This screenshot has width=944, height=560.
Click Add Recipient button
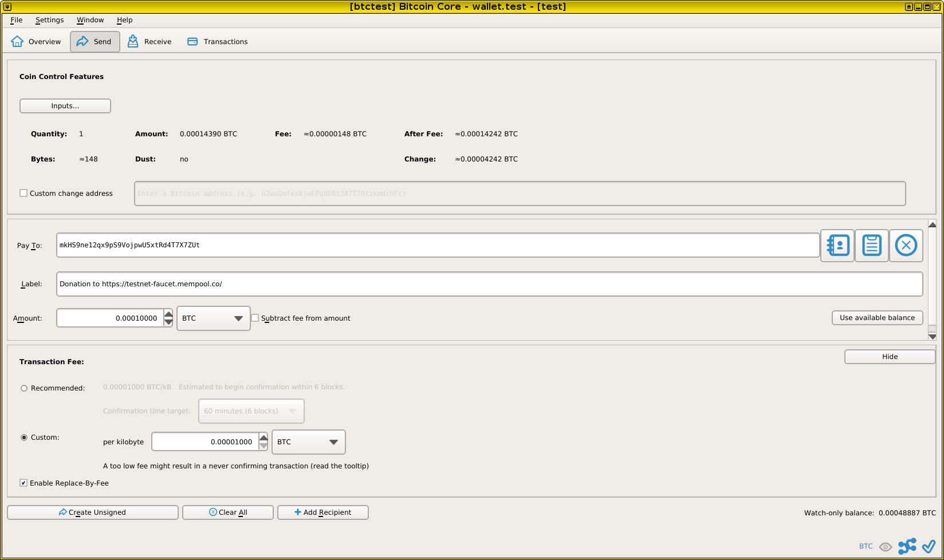click(x=323, y=512)
